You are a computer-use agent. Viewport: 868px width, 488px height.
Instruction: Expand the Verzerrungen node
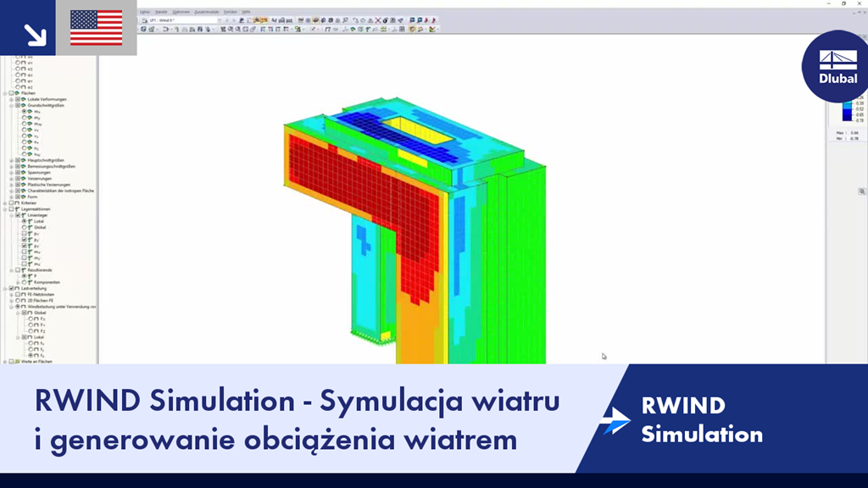click(x=12, y=178)
